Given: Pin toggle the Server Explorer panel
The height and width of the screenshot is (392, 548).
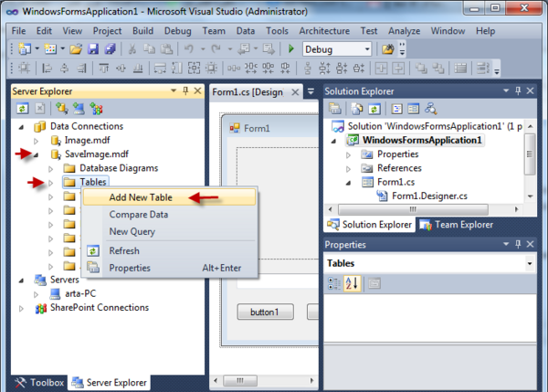Looking at the screenshot, I should (185, 91).
